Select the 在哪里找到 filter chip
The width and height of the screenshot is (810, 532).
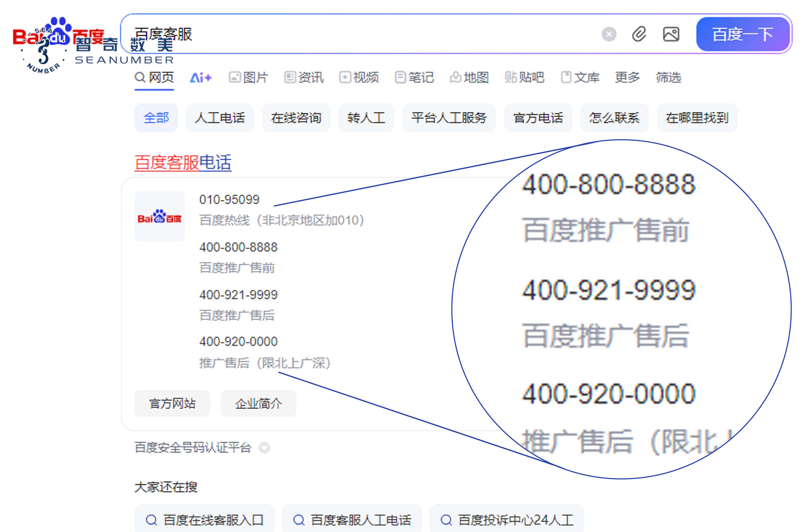(x=697, y=118)
